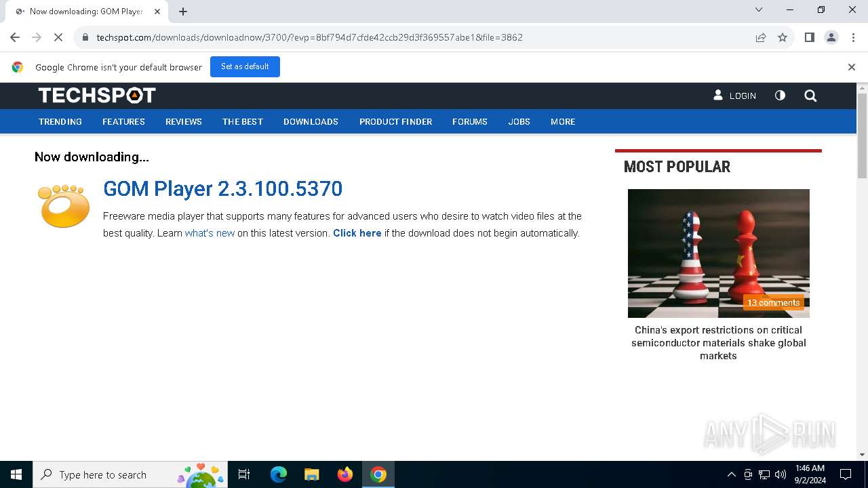Open the tab search chevron in title bar
This screenshot has height=488, width=868.
click(759, 9)
